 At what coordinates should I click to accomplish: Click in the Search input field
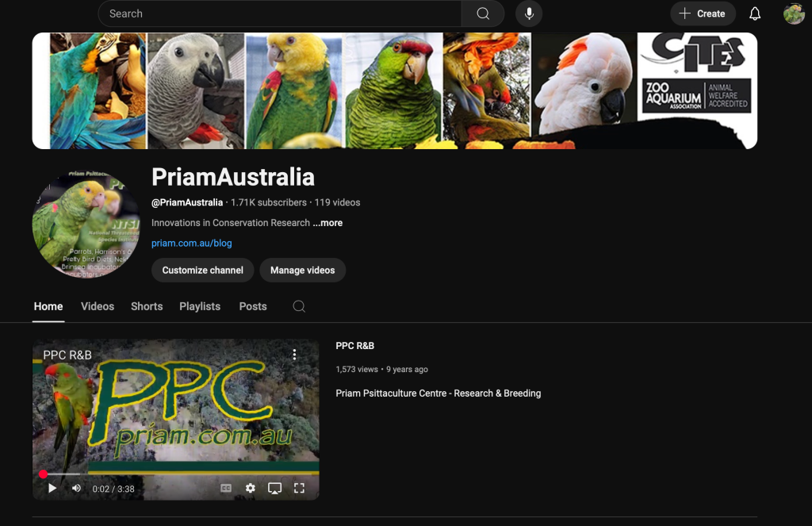[278, 13]
